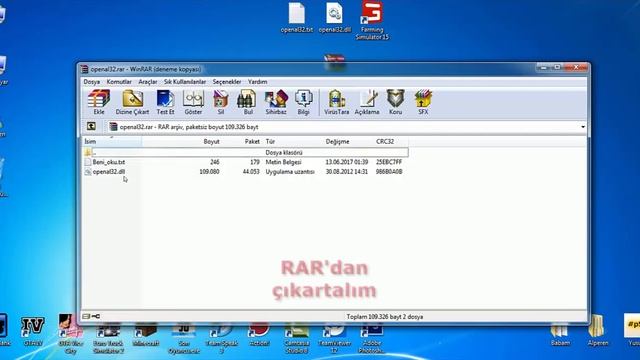Open the Babam folder on desktop
This screenshot has height=360, width=640.
(x=560, y=333)
